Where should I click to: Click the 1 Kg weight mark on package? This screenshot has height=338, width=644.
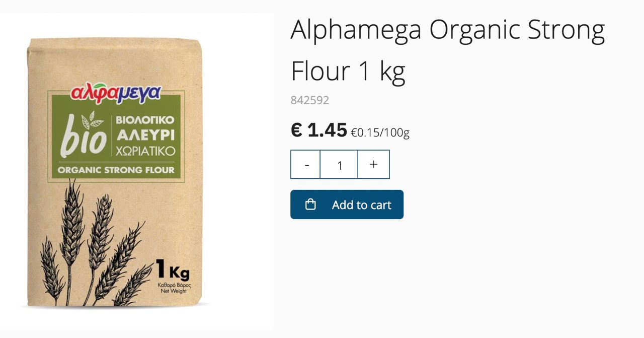click(173, 270)
